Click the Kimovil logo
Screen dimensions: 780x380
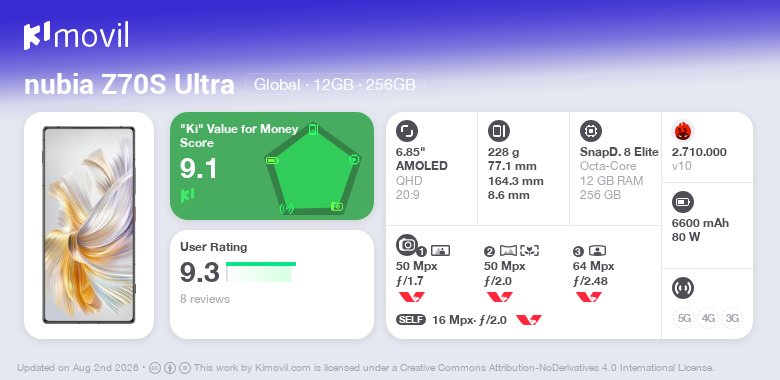[x=76, y=36]
